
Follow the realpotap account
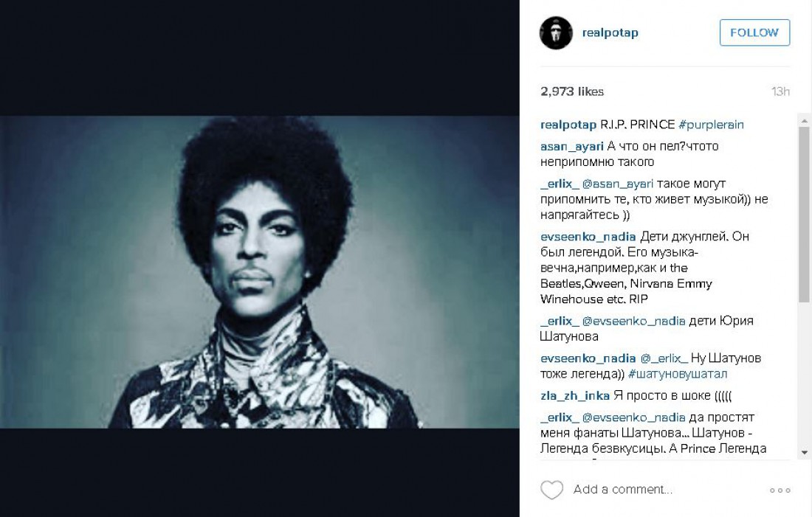[754, 32]
